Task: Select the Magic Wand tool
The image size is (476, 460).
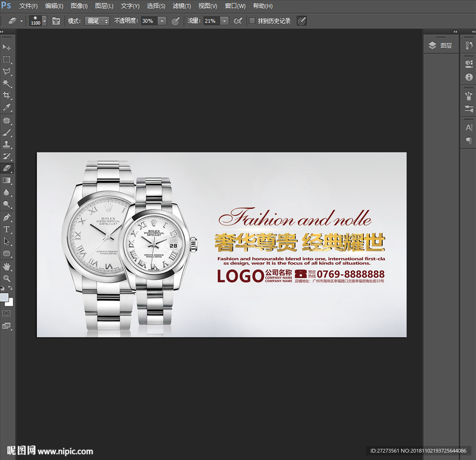Action: [x=7, y=83]
